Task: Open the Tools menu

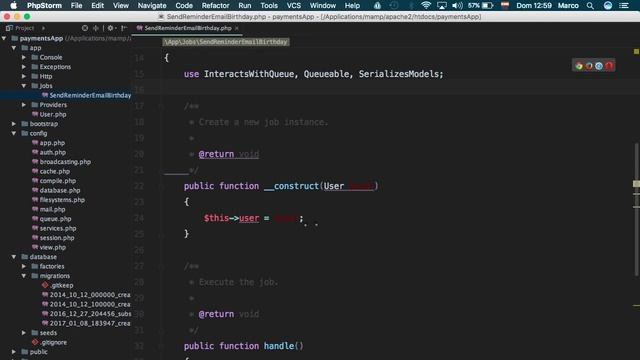Action: pyautogui.click(x=269, y=6)
